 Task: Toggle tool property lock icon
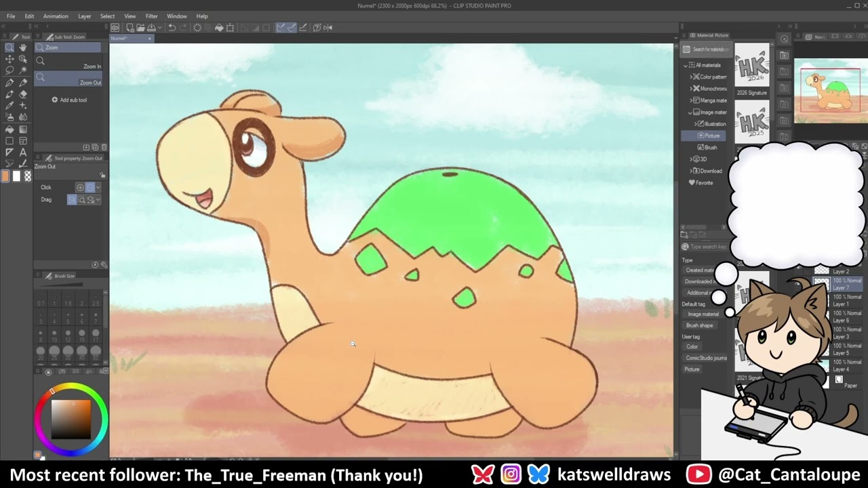coord(102,176)
